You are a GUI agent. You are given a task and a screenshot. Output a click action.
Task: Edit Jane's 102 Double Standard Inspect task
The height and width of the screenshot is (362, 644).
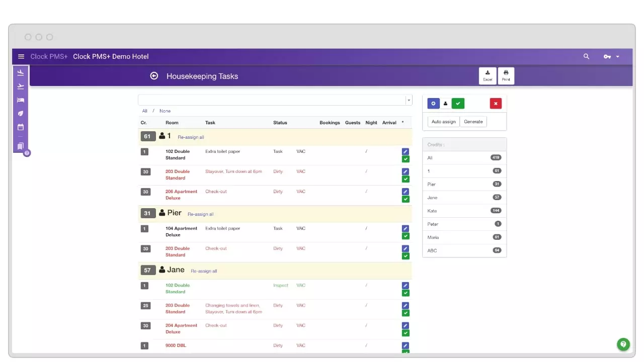click(x=406, y=285)
